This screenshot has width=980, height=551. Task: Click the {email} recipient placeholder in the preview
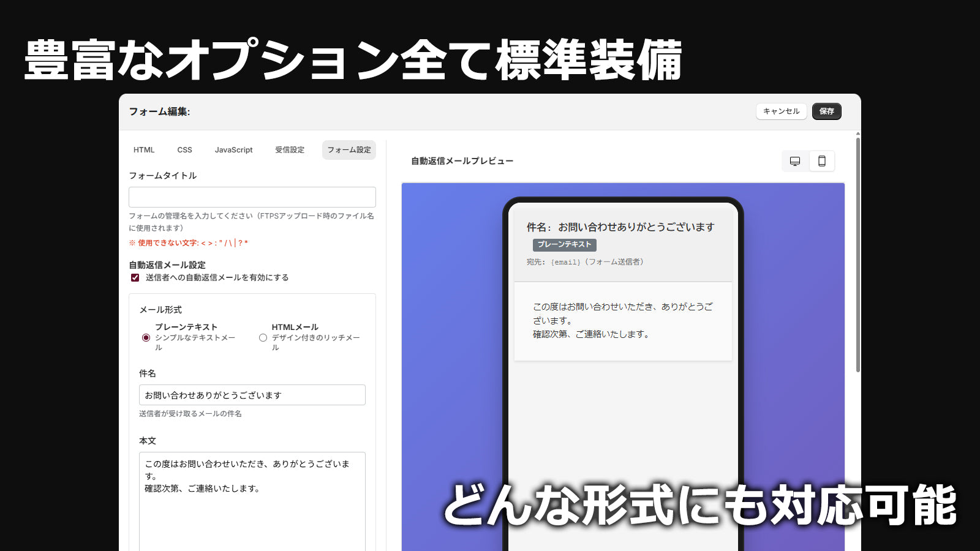pos(565,261)
